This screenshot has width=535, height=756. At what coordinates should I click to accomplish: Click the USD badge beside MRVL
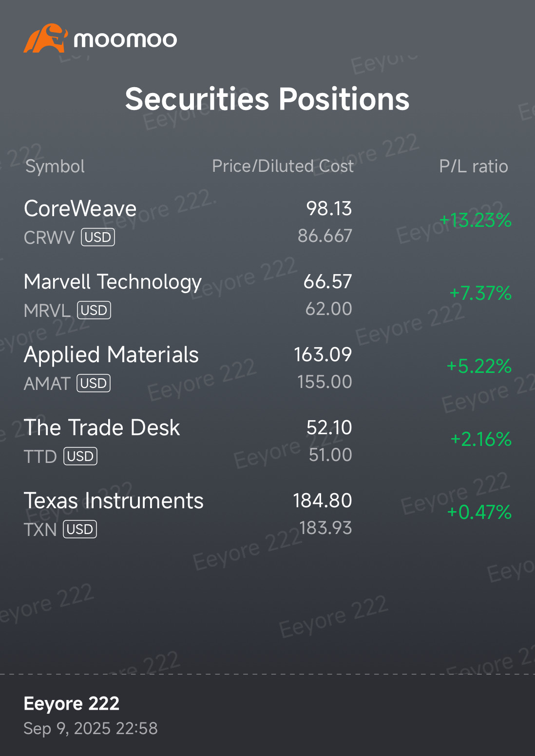click(94, 310)
